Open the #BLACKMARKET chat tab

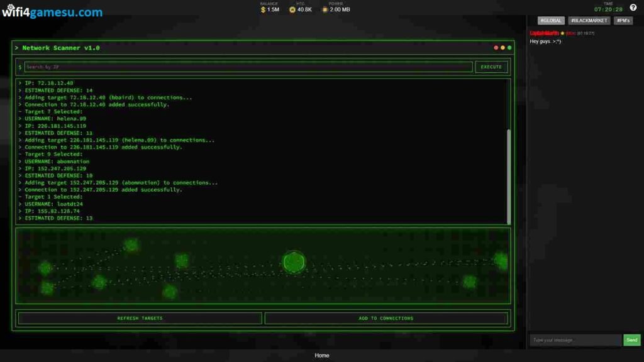click(589, 21)
